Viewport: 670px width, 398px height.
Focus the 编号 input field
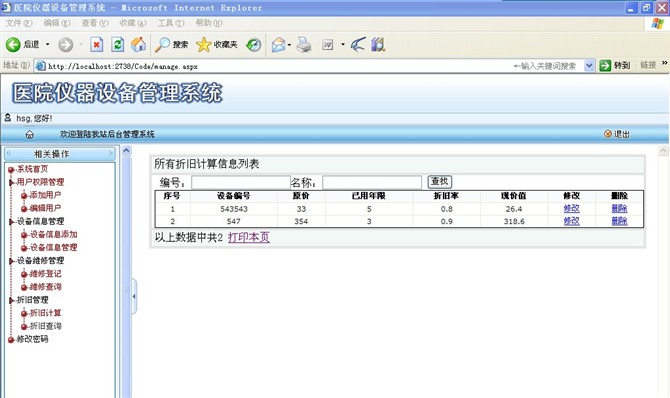click(x=241, y=183)
